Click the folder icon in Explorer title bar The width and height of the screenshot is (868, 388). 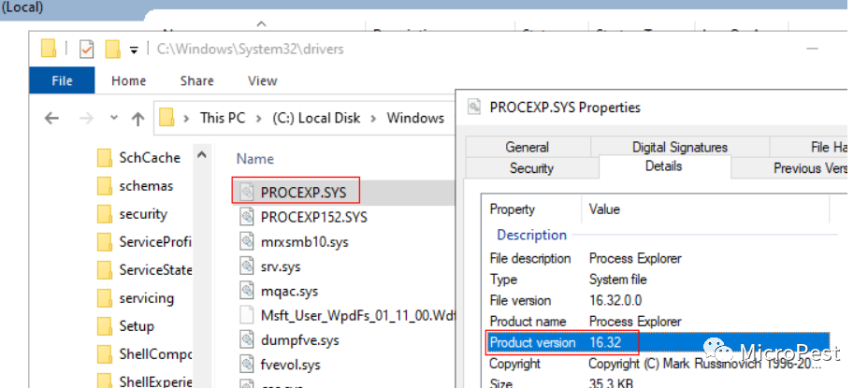tap(49, 49)
